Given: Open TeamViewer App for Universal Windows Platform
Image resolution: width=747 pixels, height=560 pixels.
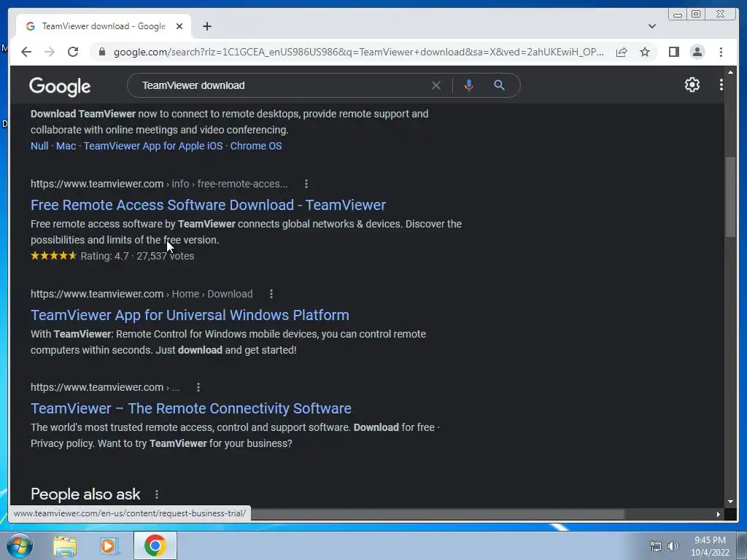Looking at the screenshot, I should 190,315.
